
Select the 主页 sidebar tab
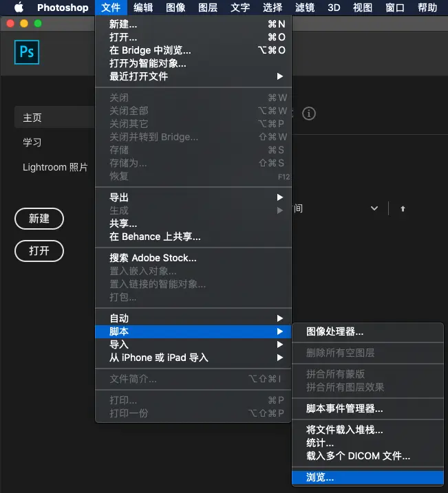[x=54, y=118]
